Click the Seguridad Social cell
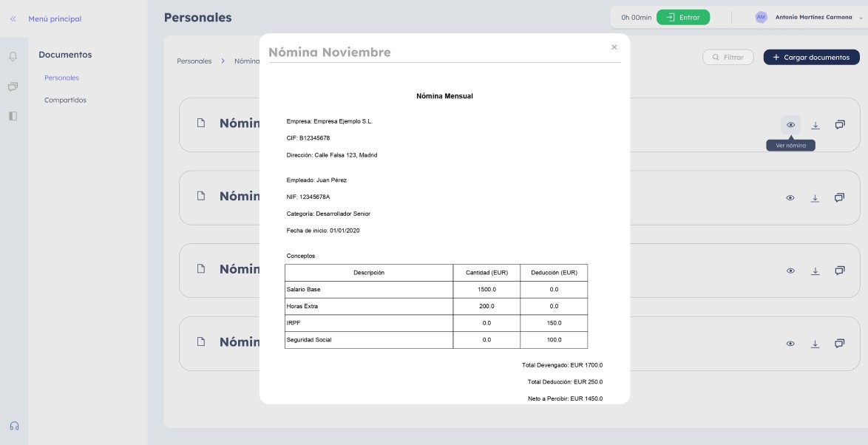The image size is (868, 445). pyautogui.click(x=369, y=340)
